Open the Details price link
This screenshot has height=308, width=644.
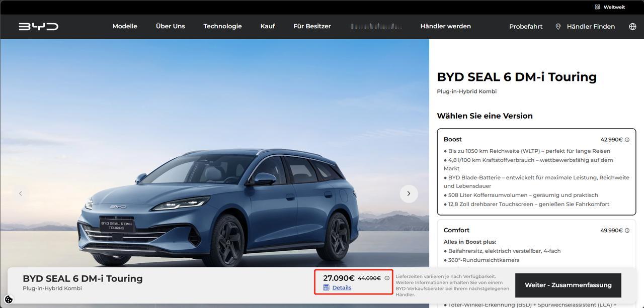coord(342,287)
